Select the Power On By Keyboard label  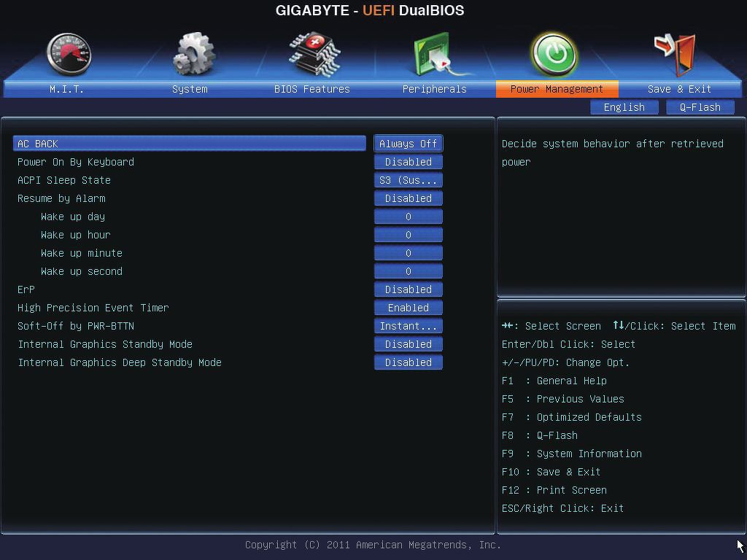coord(76,162)
